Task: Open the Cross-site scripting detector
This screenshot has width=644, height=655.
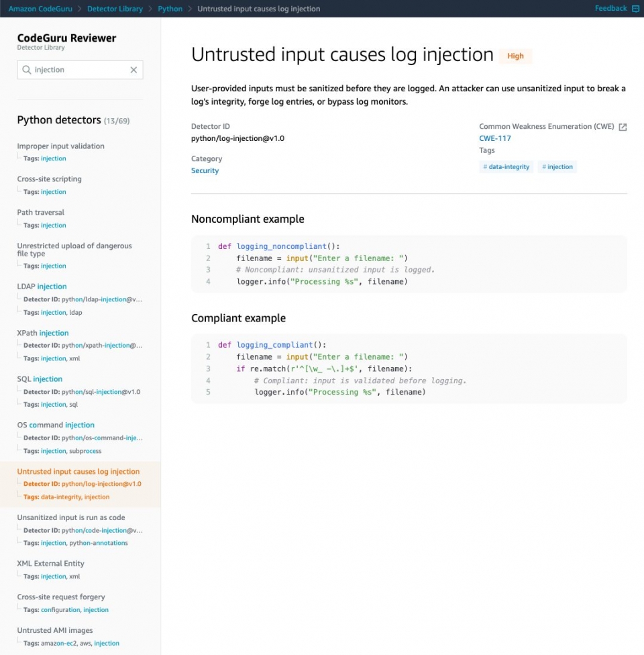Action: [x=48, y=179]
